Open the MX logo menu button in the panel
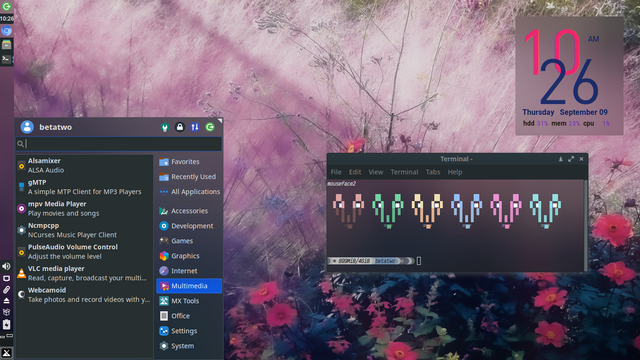Image resolution: width=640 pixels, height=360 pixels. [6, 353]
